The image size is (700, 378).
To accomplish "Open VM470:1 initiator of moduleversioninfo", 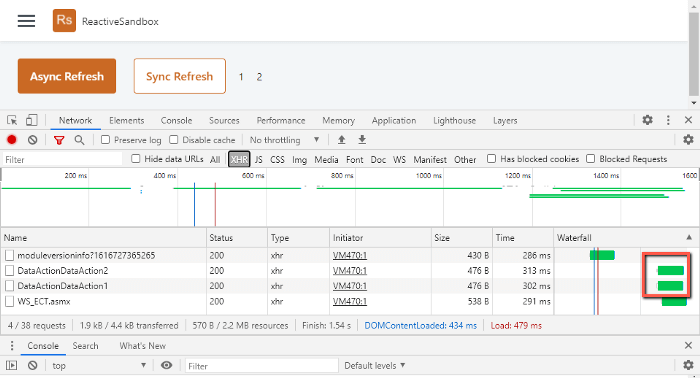I will (x=350, y=255).
